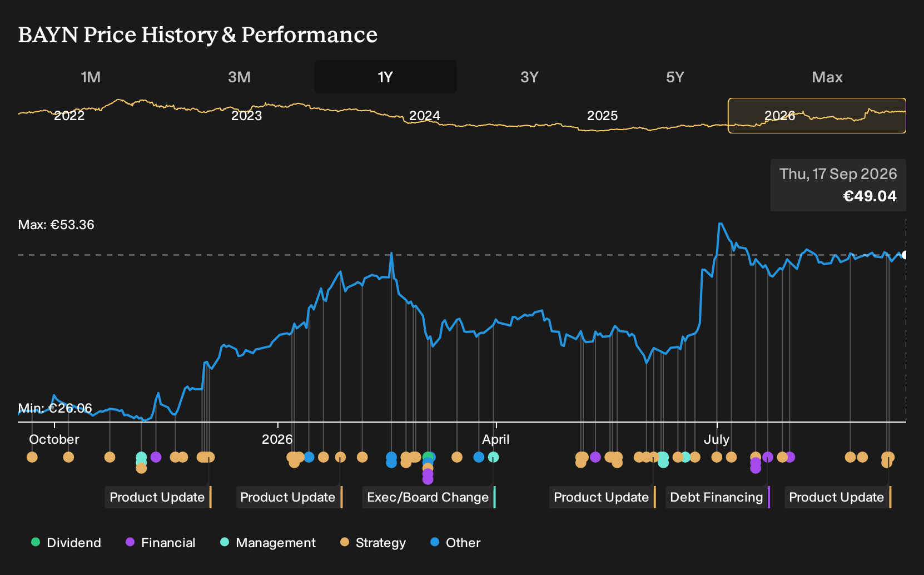Select the blue Other dot just left of April
This screenshot has width=924, height=575.
(479, 457)
